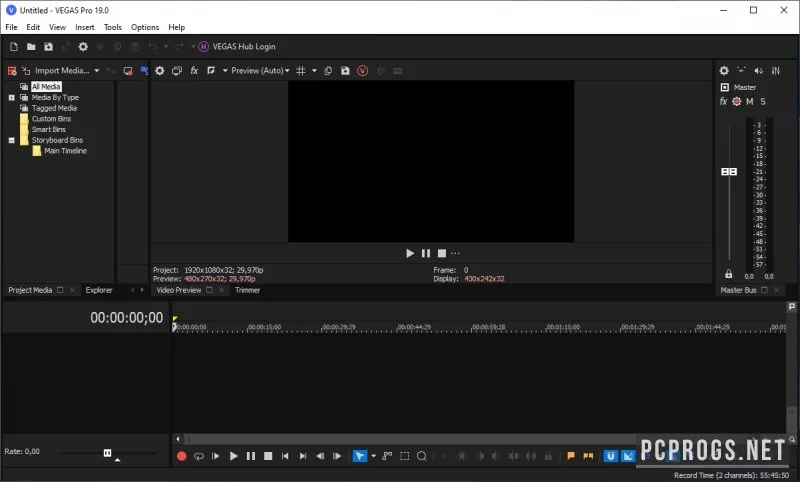Open the Tools menu
800x482 pixels.
point(113,27)
